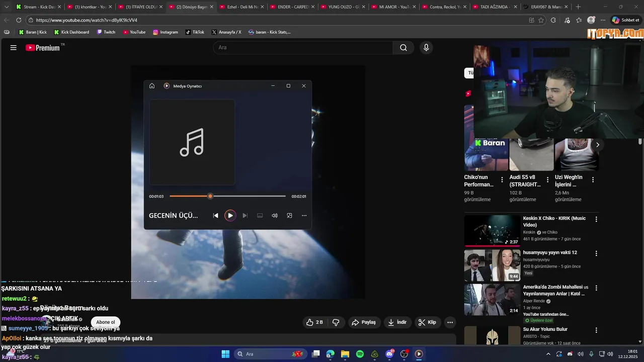Viewport: 644px width, 362px height.
Task: Seek on the Medya Oynatıcı progress slider
Action: 227,196
